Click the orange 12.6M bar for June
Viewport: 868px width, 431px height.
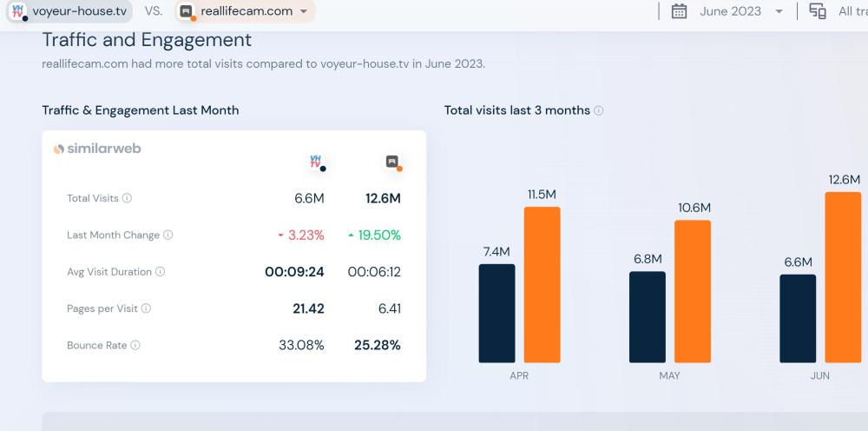point(842,277)
